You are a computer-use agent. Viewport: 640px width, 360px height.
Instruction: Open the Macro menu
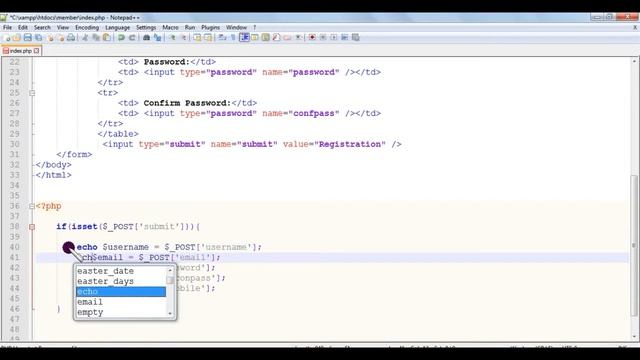pos(170,27)
